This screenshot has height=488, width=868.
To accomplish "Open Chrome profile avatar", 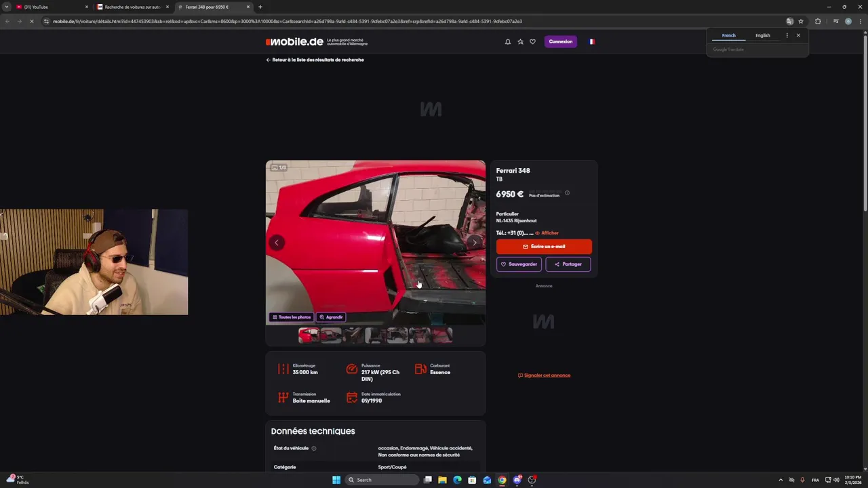I will tap(848, 21).
